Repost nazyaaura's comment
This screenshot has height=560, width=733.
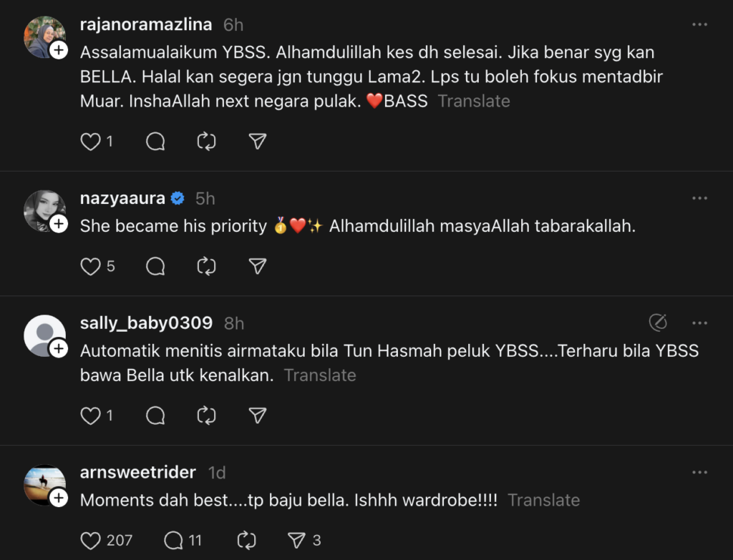tap(206, 267)
